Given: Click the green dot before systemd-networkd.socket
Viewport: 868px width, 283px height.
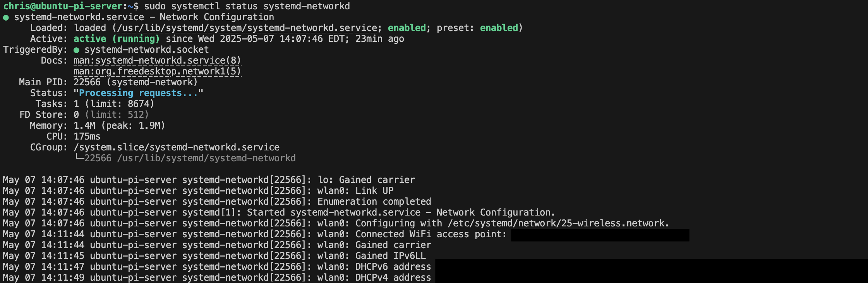Looking at the screenshot, I should pos(76,50).
